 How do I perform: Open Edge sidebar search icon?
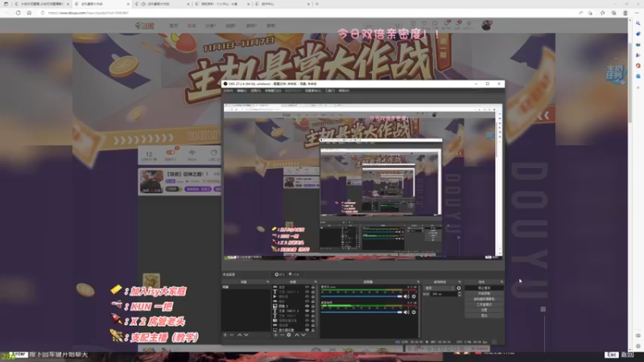pos(638,23)
